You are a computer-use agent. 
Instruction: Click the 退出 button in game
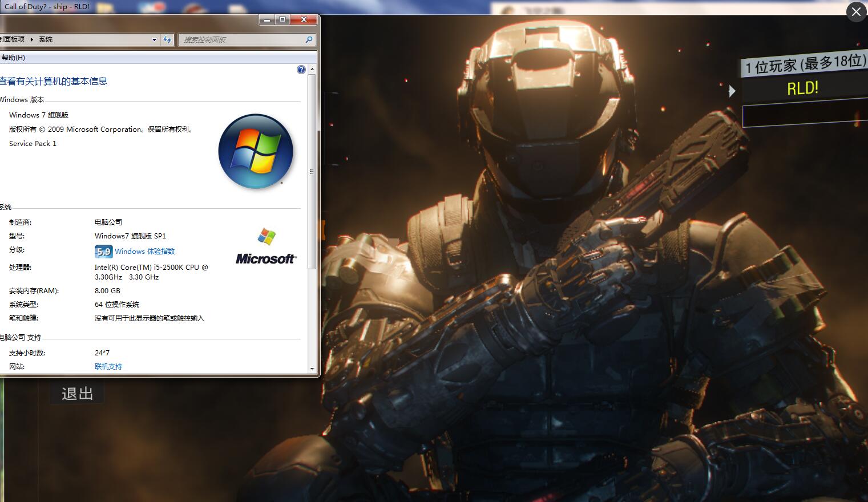pyautogui.click(x=77, y=394)
